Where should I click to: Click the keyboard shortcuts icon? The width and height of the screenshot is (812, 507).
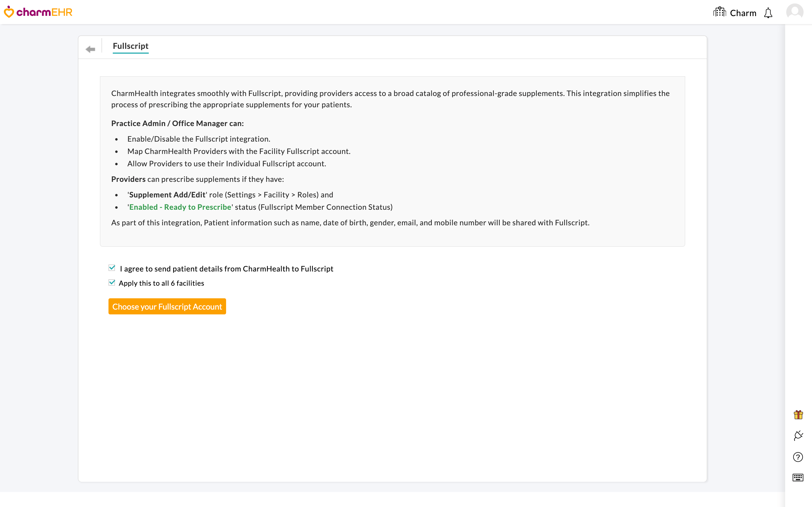(798, 478)
